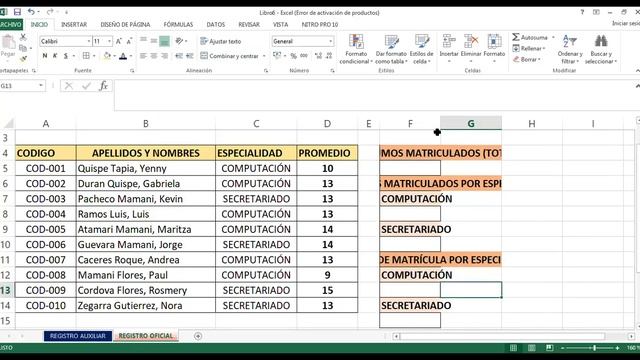
Task: Click Autosuma
Action: click(x=531, y=37)
